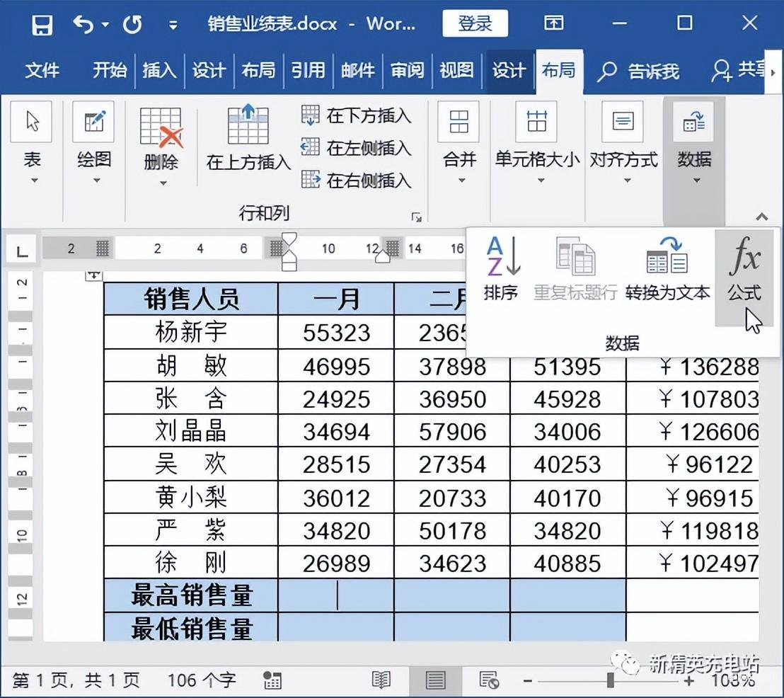This screenshot has height=698, width=784.
Task: Click the table move handle
Action: pos(94,275)
